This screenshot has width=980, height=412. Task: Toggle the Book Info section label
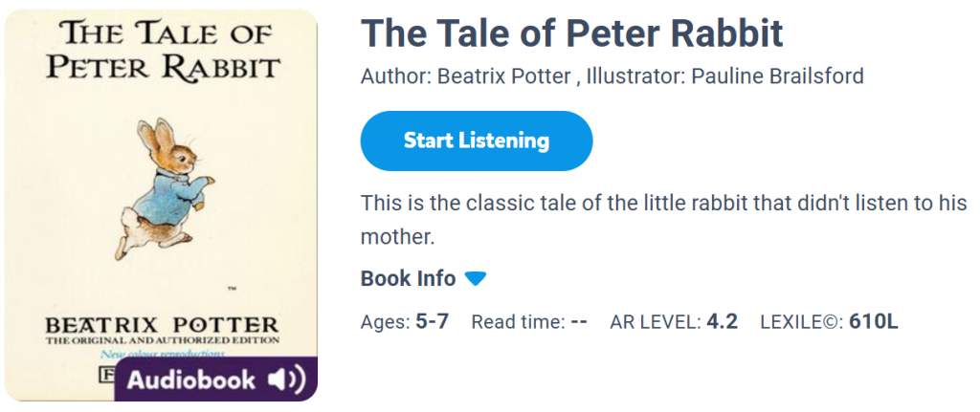(x=408, y=279)
